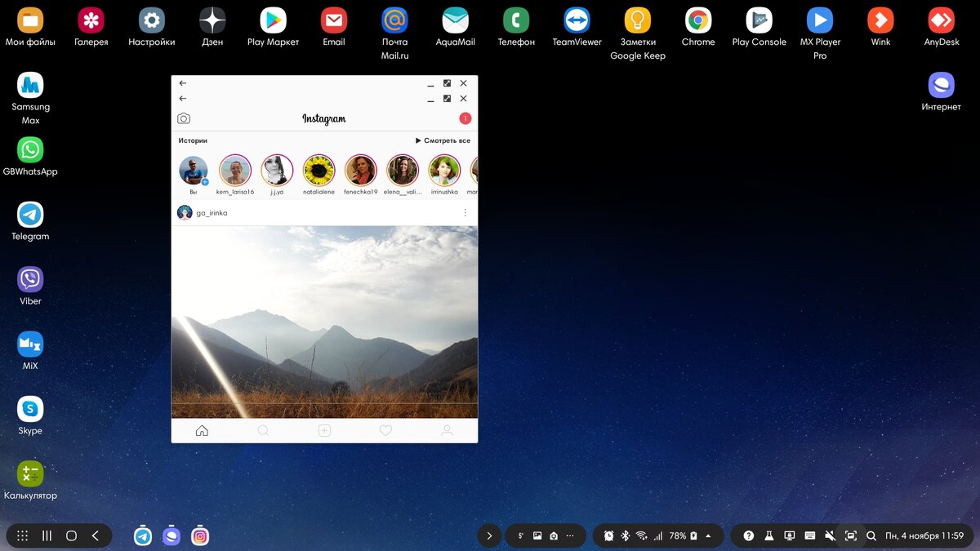The height and width of the screenshot is (551, 980).
Task: Go back using the Instagram back arrow
Action: (182, 98)
